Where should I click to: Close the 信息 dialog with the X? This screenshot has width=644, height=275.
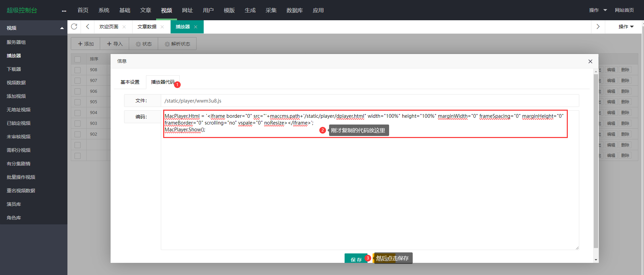[590, 61]
